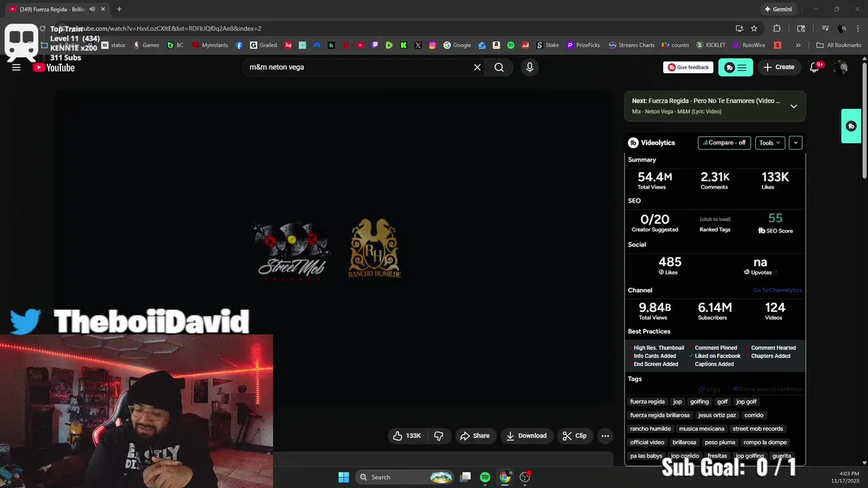Open the Google bookmark

pos(457,45)
